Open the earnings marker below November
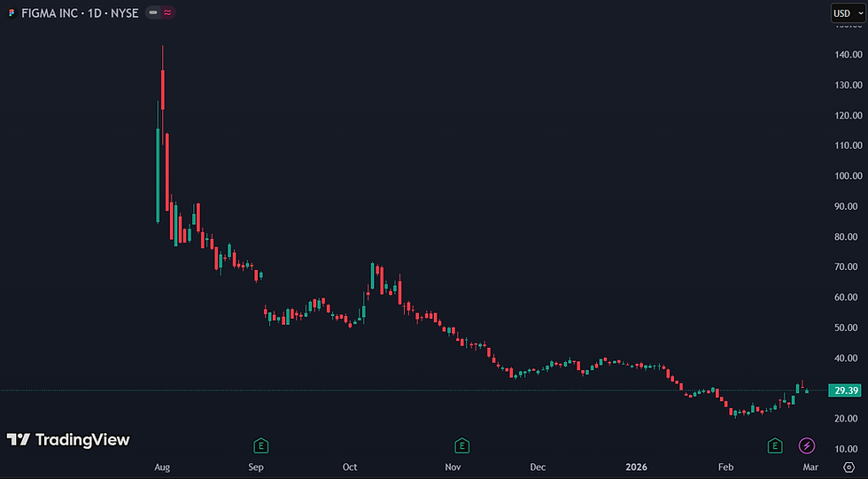Screen dimensions: 868x479 coord(461,445)
